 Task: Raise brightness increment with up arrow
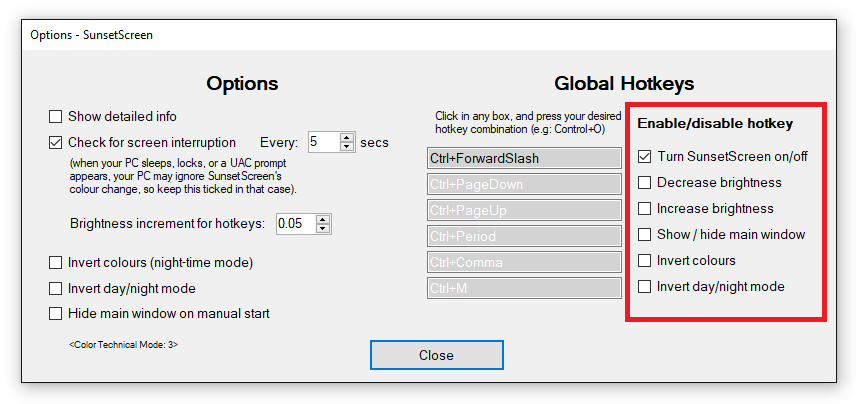324,220
